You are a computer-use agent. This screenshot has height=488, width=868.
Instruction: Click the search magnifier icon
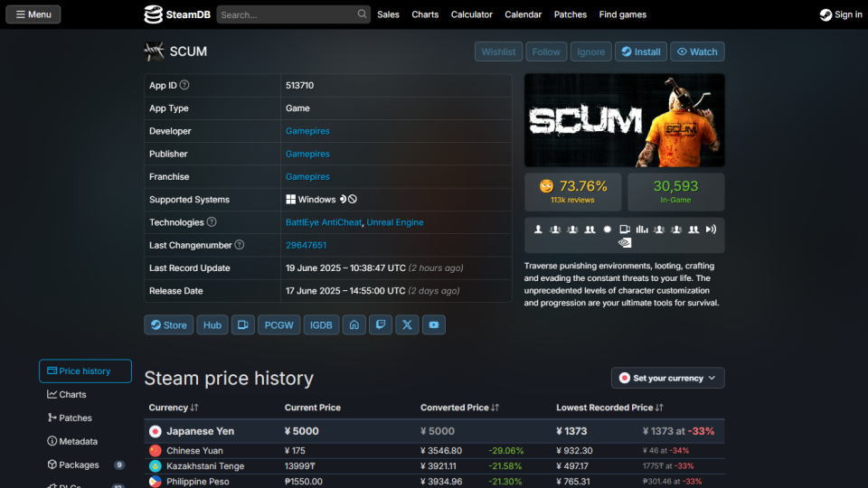tap(362, 14)
